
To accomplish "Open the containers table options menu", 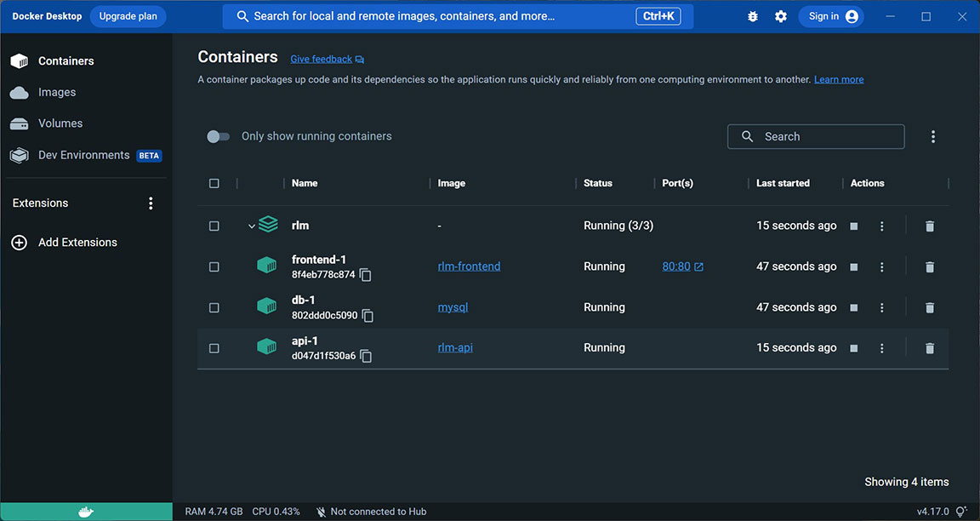I will click(x=933, y=136).
